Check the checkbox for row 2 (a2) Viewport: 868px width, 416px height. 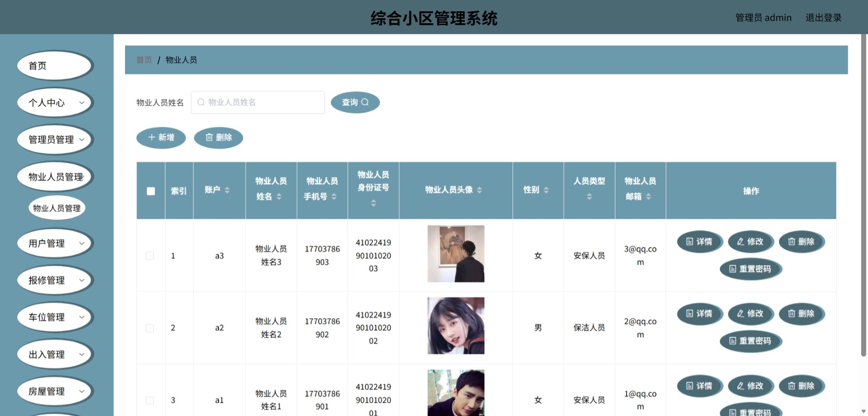[x=150, y=328]
